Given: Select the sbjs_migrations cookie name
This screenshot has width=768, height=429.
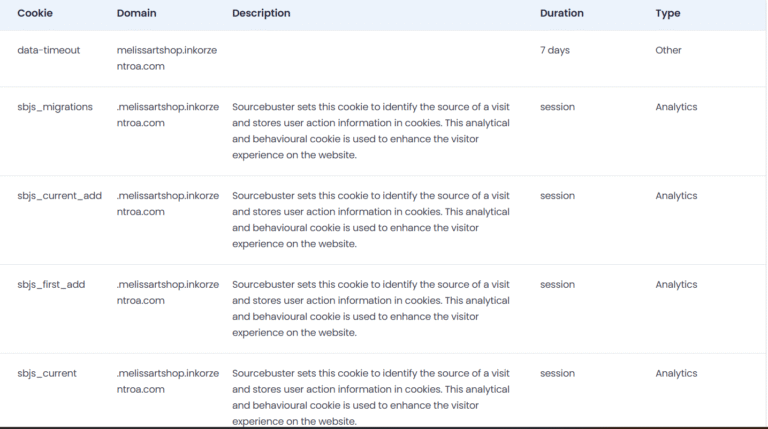Looking at the screenshot, I should [55, 107].
